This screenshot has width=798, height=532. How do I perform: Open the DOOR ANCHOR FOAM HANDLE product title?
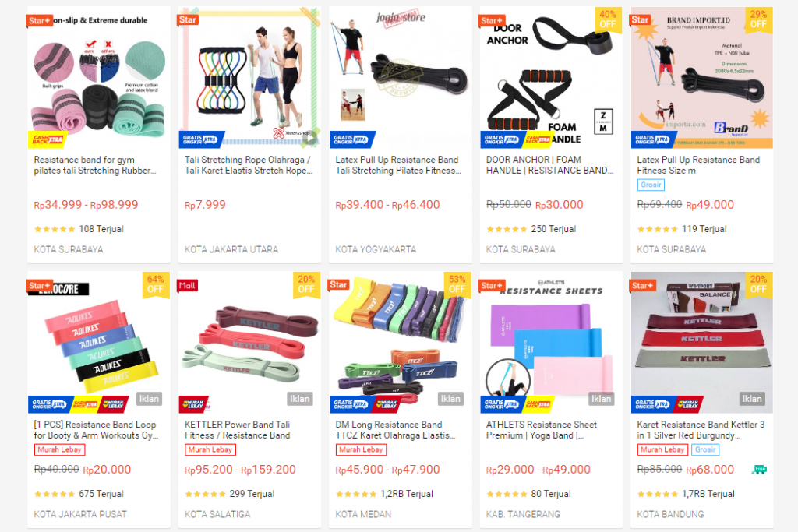coord(549,165)
